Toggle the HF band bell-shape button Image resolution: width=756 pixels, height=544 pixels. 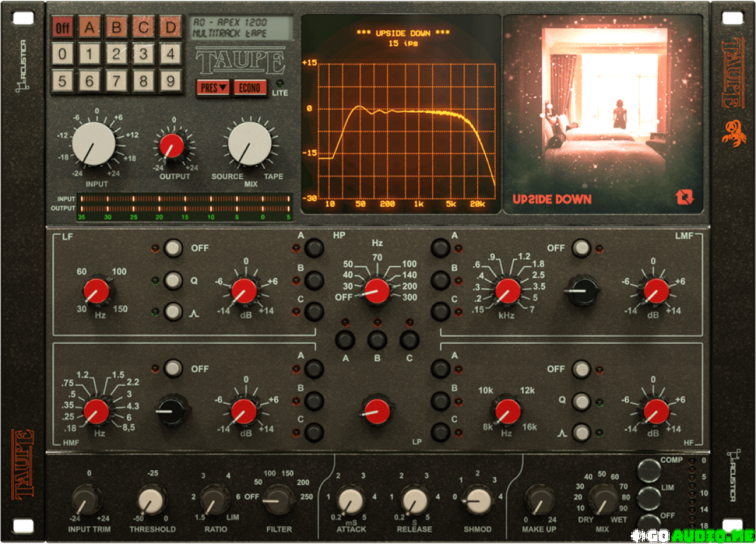click(581, 433)
